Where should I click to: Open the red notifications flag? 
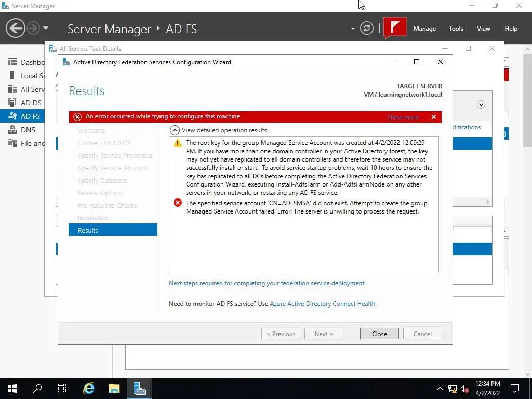coord(395,27)
